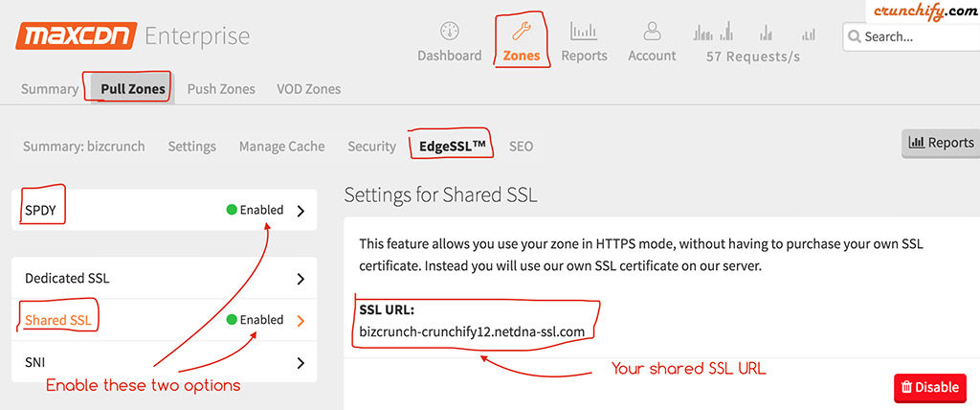Click the gray Reports button
Screen dimensions: 980x410
(941, 144)
